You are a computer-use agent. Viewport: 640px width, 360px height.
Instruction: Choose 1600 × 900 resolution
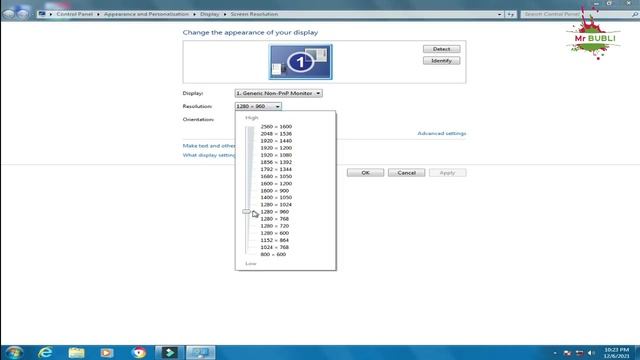274,191
